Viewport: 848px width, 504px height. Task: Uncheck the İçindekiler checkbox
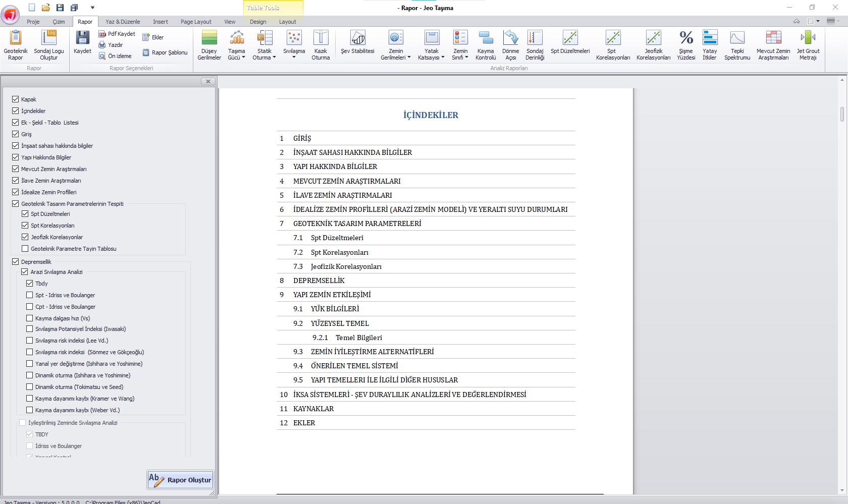(15, 111)
